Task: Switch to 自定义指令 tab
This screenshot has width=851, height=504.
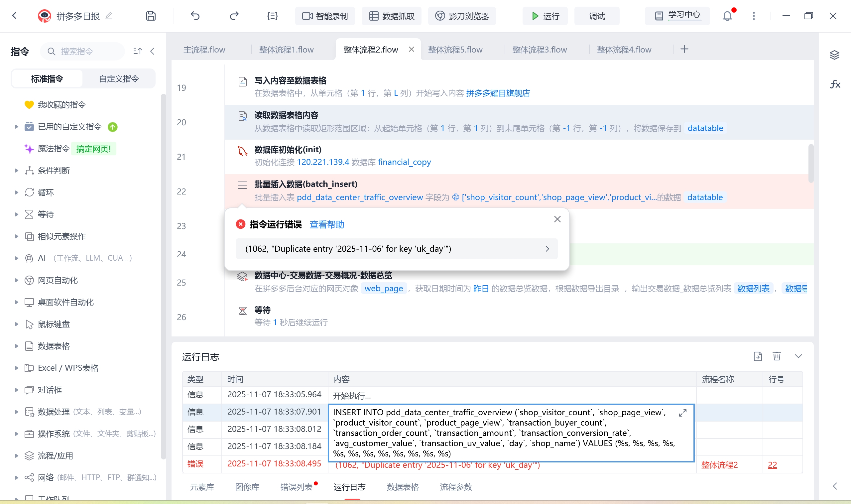Action: (119, 79)
